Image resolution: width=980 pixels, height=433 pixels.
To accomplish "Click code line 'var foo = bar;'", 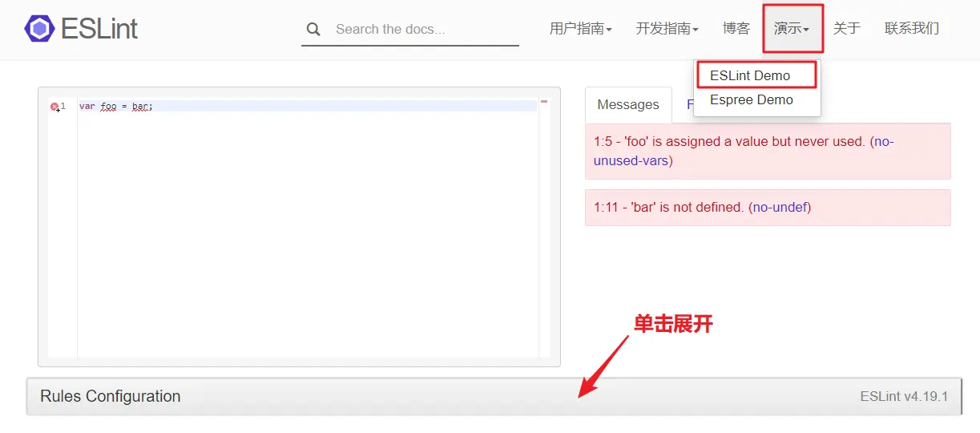I will pos(116,107).
